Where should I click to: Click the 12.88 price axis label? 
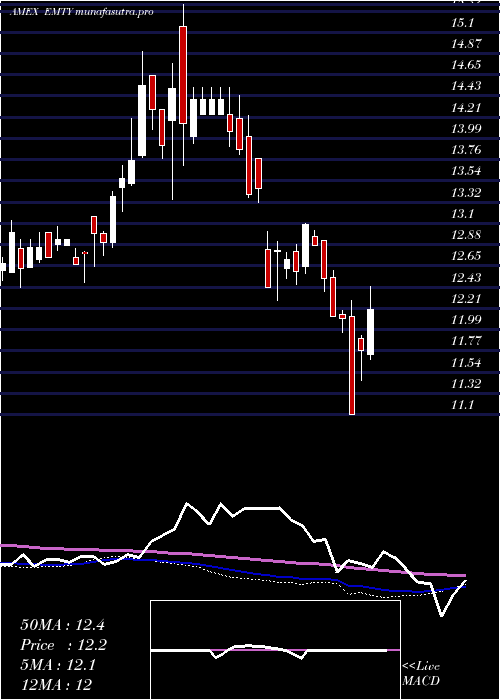coord(467,235)
